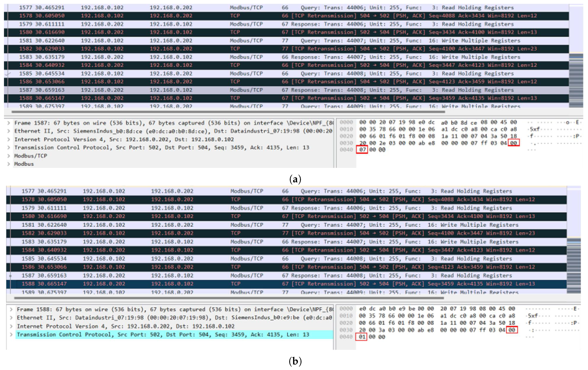The height and width of the screenshot is (370, 588).
Task: Click top packet list horizontal scrollbar
Action: [228, 112]
